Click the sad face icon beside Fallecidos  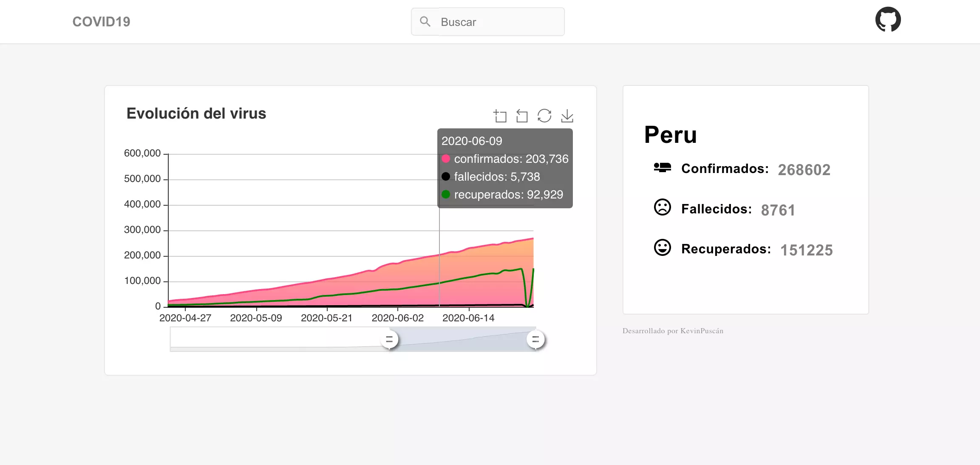click(x=662, y=208)
